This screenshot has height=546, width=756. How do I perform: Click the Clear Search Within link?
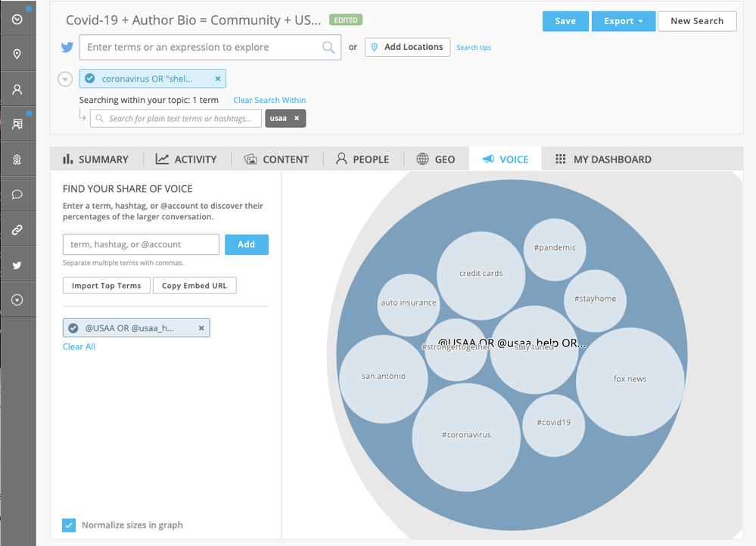click(269, 100)
